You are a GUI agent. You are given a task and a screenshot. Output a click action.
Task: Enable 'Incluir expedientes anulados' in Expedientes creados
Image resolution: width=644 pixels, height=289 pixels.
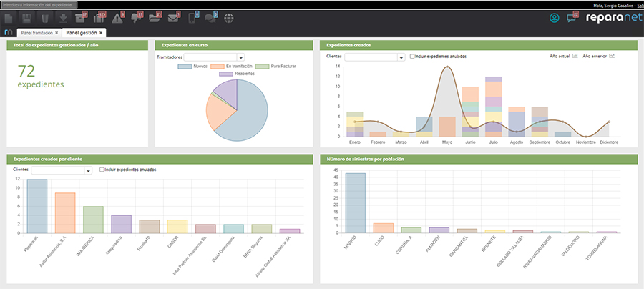point(412,56)
